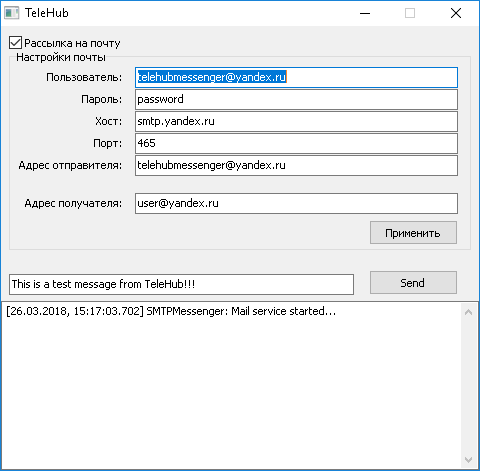Click the Порт field showing 465
This screenshot has height=471, width=480.
pyautogui.click(x=296, y=143)
